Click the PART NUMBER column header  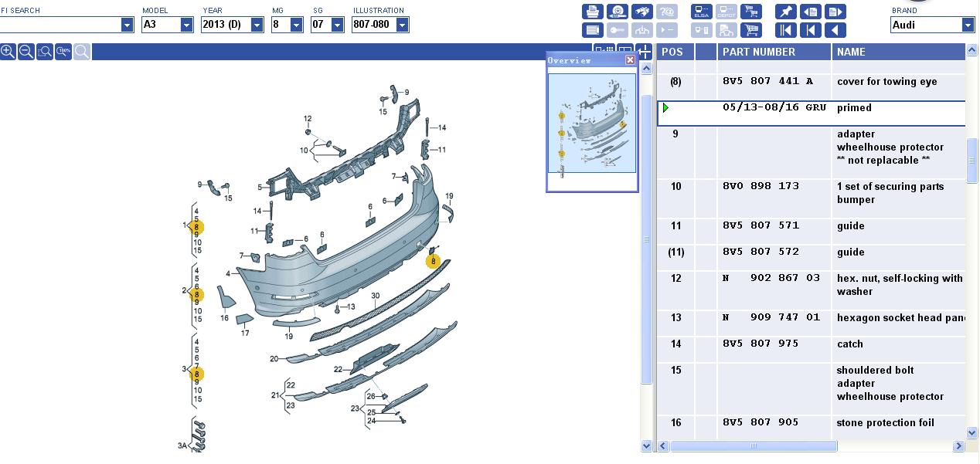point(758,52)
